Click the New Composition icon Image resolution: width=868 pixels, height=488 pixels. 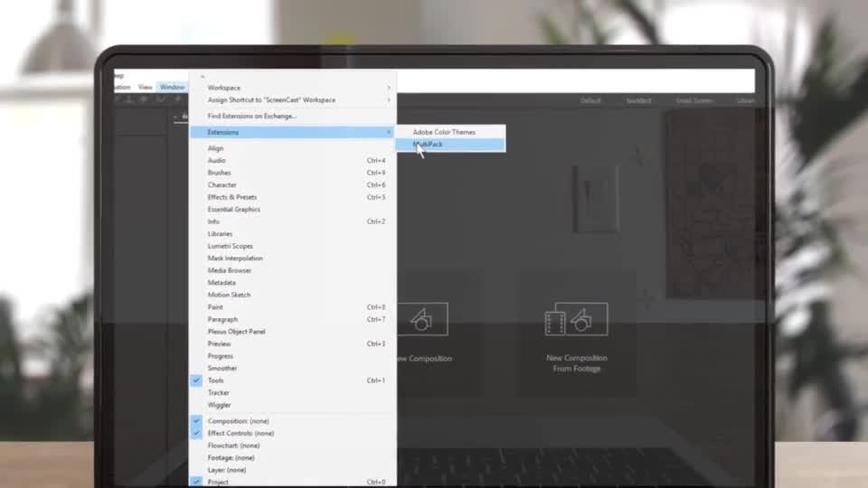[422, 319]
